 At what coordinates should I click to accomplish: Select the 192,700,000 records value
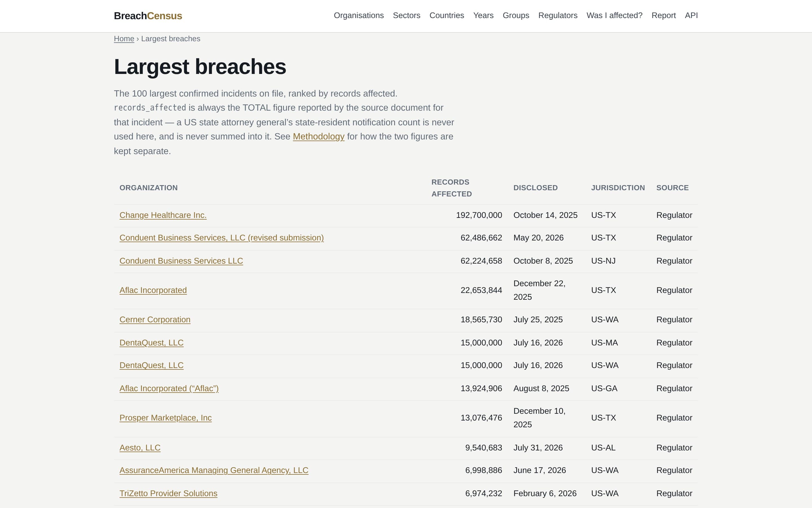[x=479, y=215]
